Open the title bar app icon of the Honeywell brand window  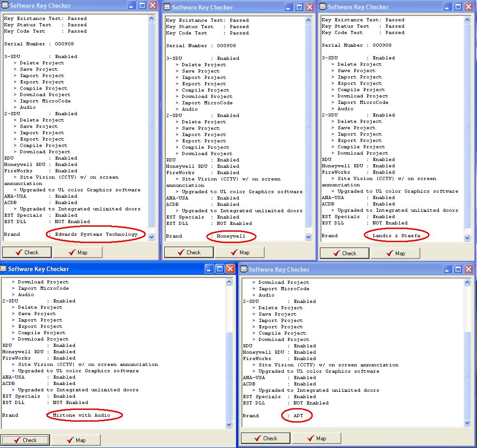pos(167,7)
